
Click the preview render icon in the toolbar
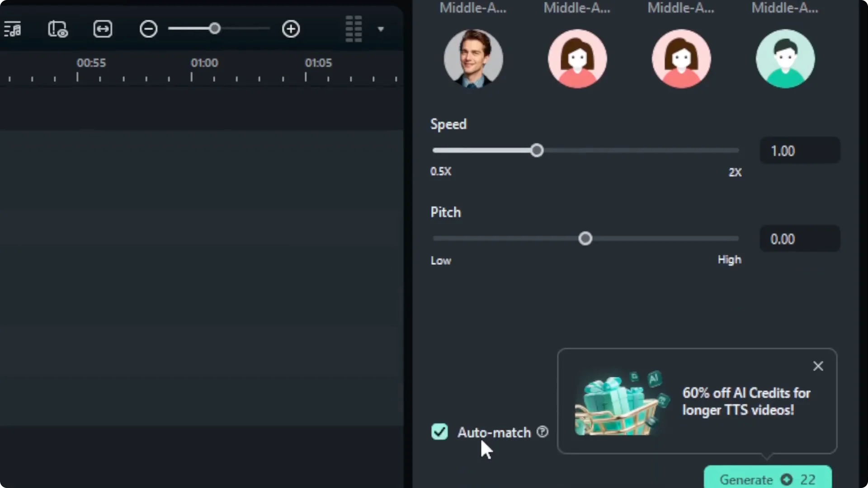point(57,29)
